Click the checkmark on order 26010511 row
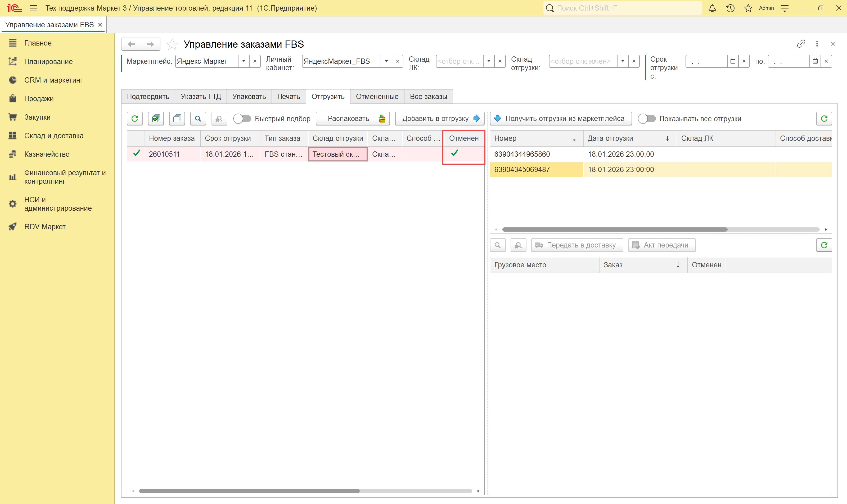The image size is (847, 504). (137, 154)
